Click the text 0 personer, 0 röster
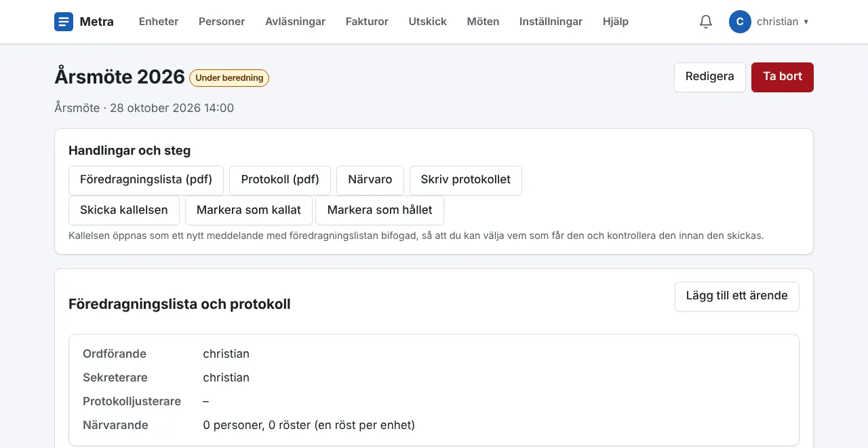This screenshot has height=448, width=868. point(258,426)
